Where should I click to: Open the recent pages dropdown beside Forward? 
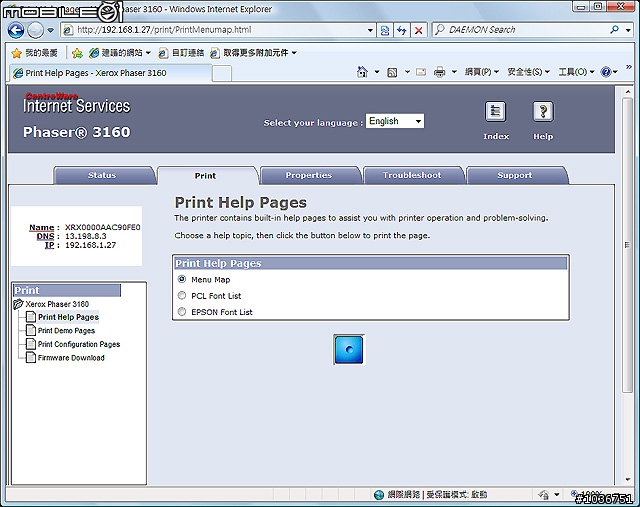click(50, 30)
